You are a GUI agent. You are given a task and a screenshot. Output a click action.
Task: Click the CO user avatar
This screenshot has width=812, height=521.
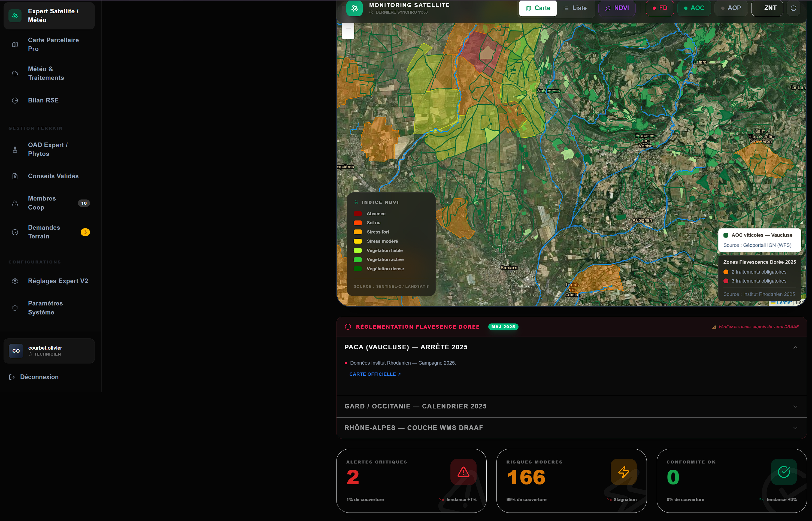(16, 351)
